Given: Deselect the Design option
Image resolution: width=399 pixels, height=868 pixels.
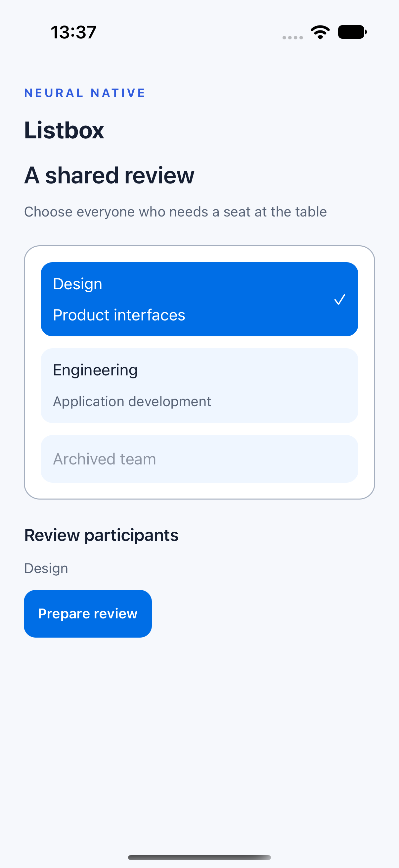Looking at the screenshot, I should [x=199, y=299].
